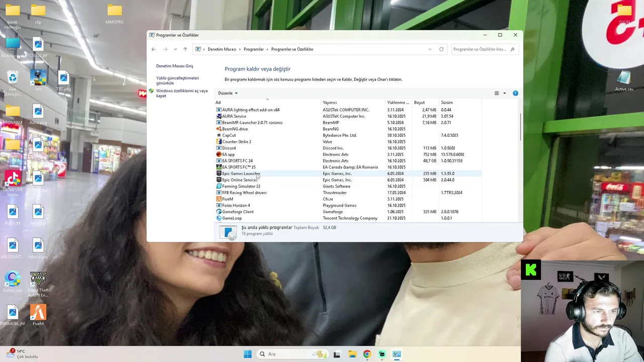
Task: Sort by the Boyut column header
Action: (x=425, y=103)
